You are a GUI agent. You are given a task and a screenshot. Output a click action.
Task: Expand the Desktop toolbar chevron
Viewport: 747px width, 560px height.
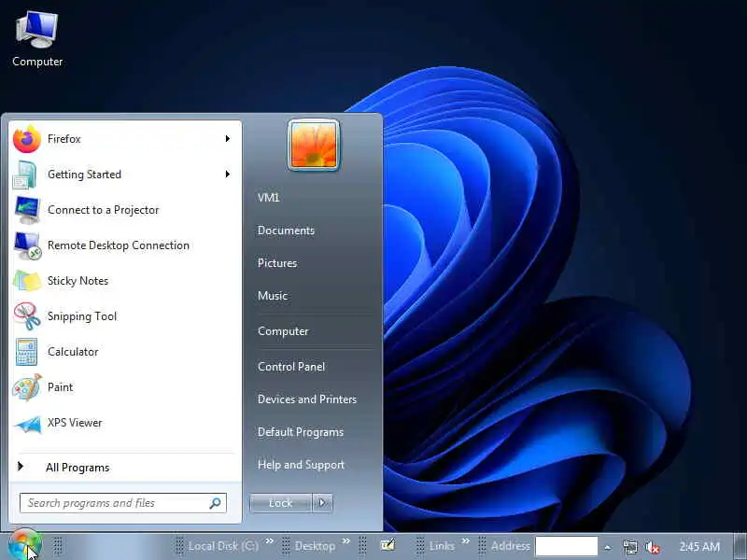click(x=346, y=541)
